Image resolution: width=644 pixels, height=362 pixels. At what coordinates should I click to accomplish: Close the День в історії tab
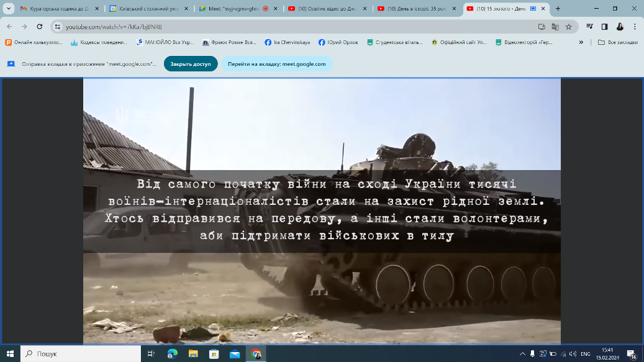point(454,8)
